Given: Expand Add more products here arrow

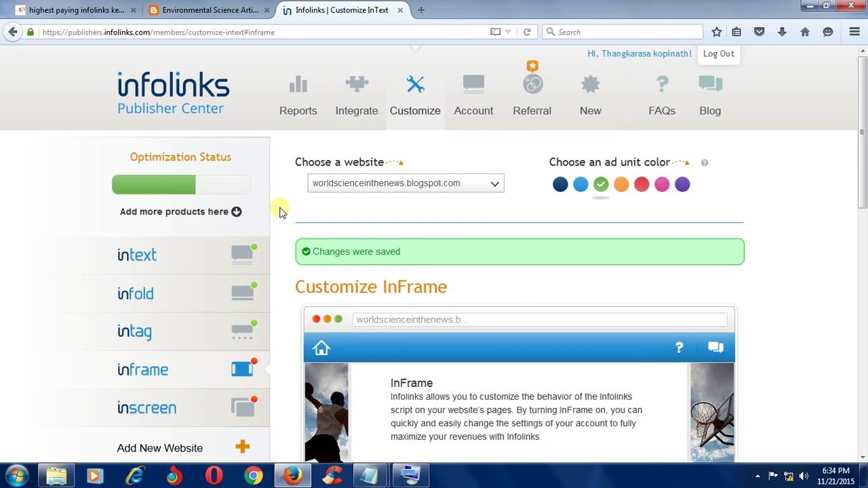Looking at the screenshot, I should 236,211.
